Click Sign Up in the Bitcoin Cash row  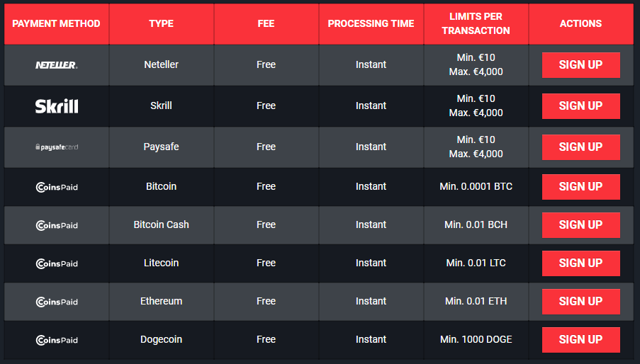click(580, 225)
